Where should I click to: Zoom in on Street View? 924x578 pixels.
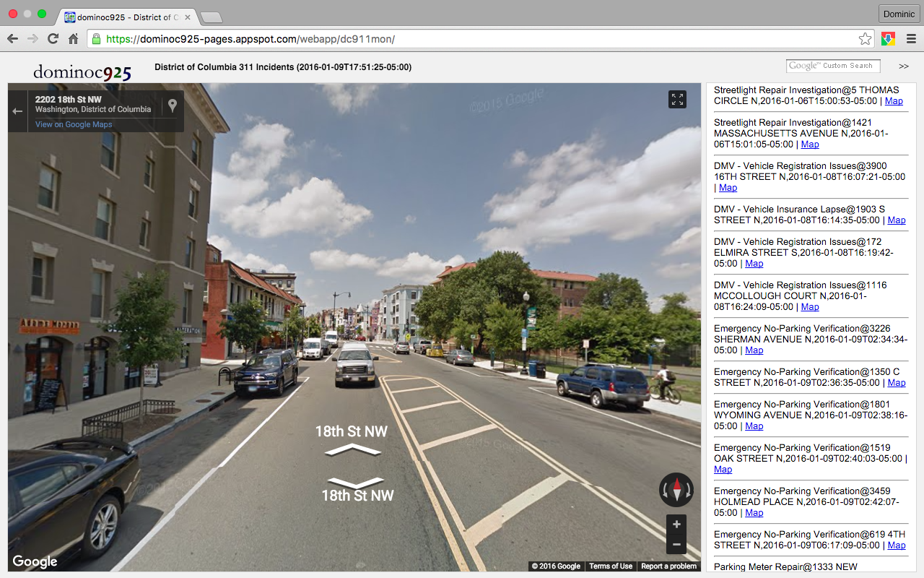pos(676,525)
